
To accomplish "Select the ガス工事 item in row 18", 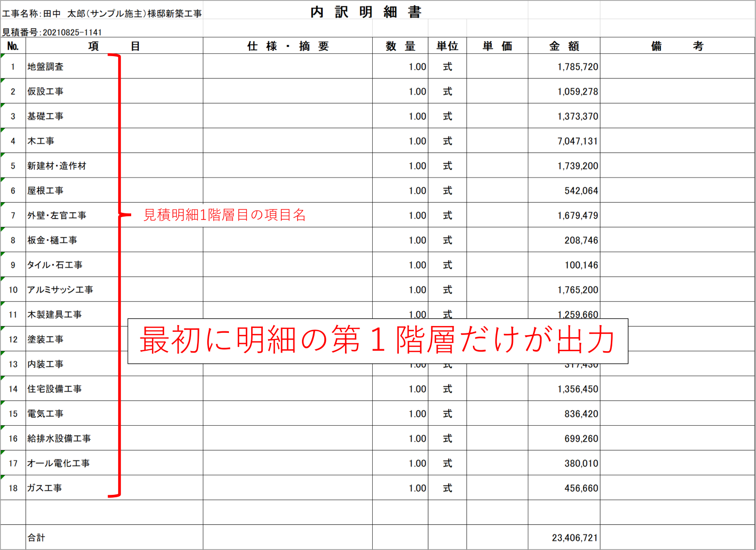I will (45, 488).
